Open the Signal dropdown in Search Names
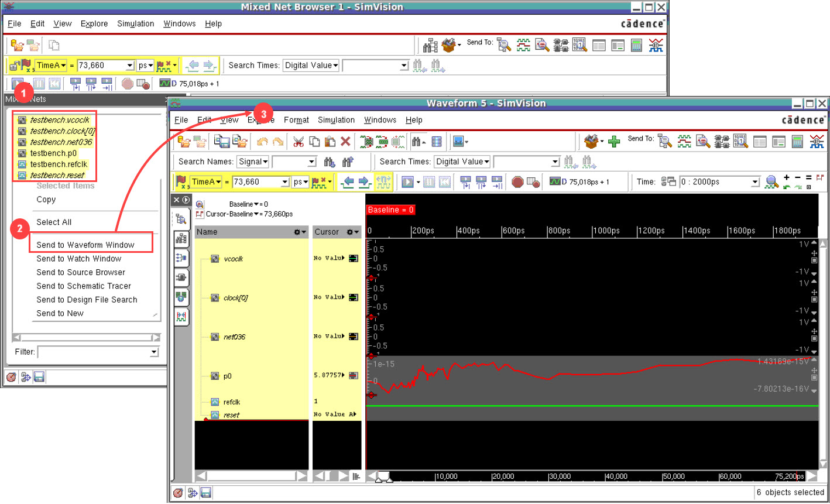The width and height of the screenshot is (830, 504). (253, 162)
